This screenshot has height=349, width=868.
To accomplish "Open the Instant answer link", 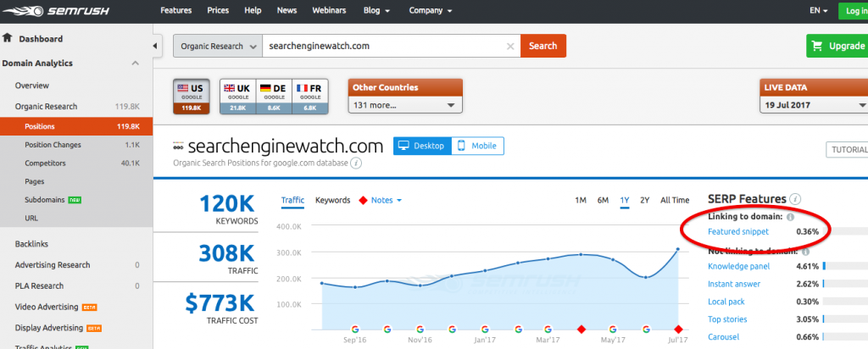I will point(734,285).
